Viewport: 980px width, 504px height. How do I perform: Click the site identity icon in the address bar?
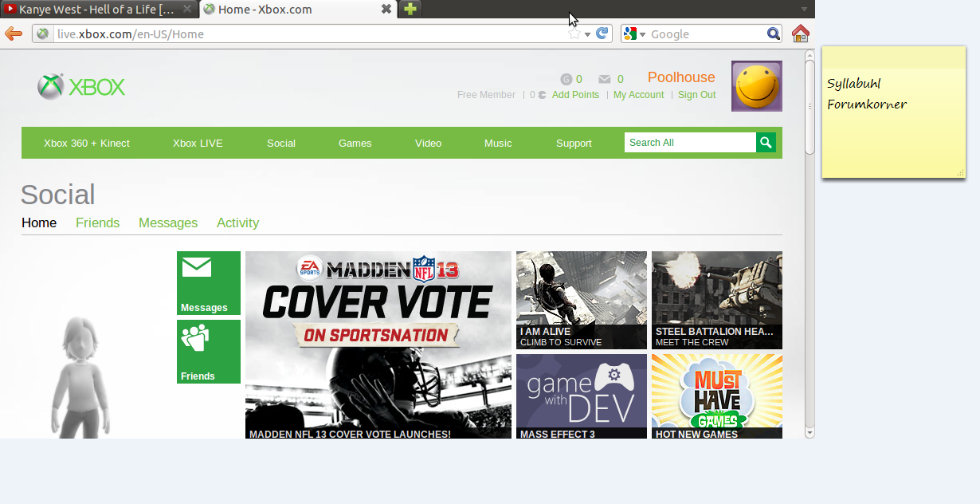[x=43, y=33]
